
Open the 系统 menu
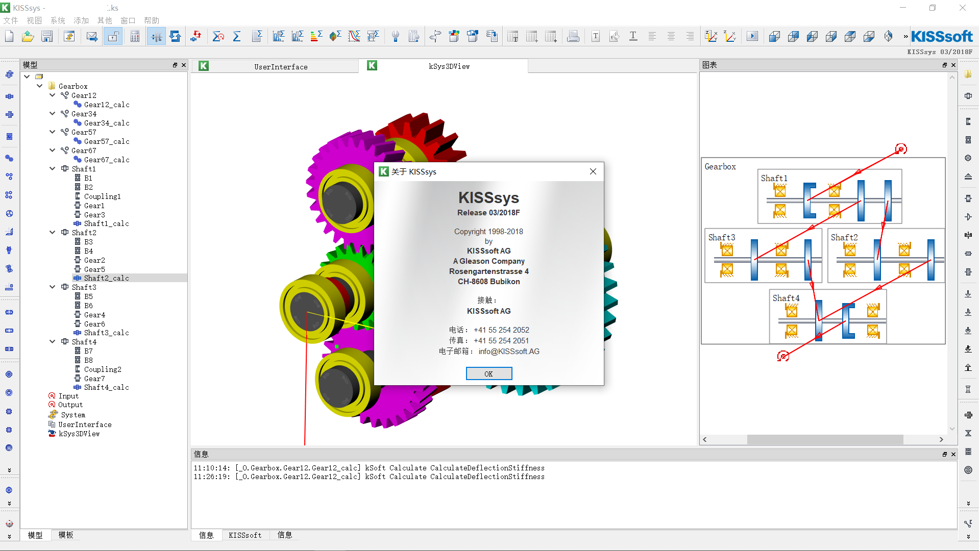pos(58,20)
